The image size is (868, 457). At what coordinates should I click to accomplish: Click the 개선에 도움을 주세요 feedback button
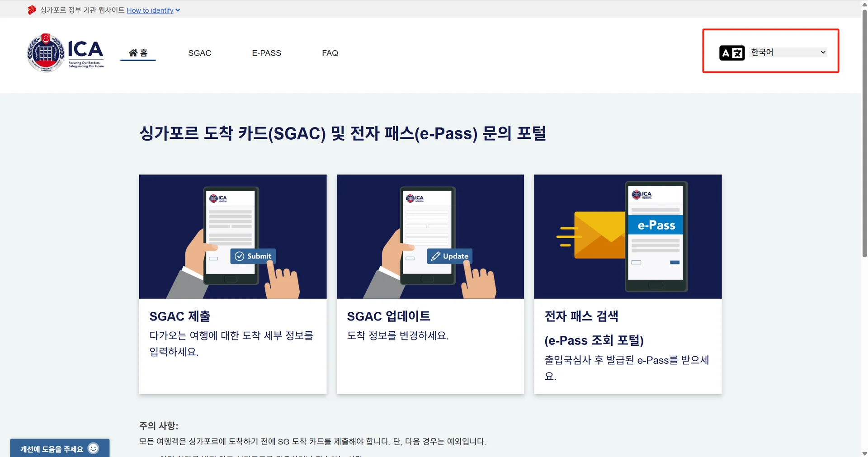point(60,448)
